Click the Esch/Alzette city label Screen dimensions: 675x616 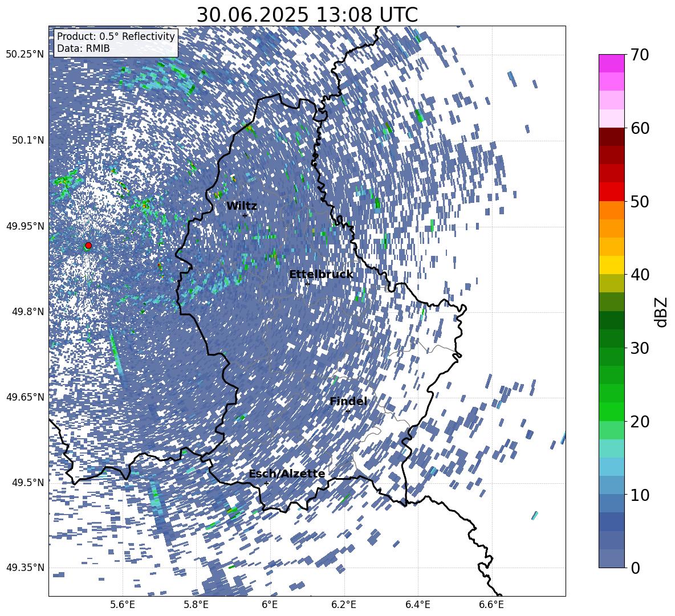tap(287, 474)
